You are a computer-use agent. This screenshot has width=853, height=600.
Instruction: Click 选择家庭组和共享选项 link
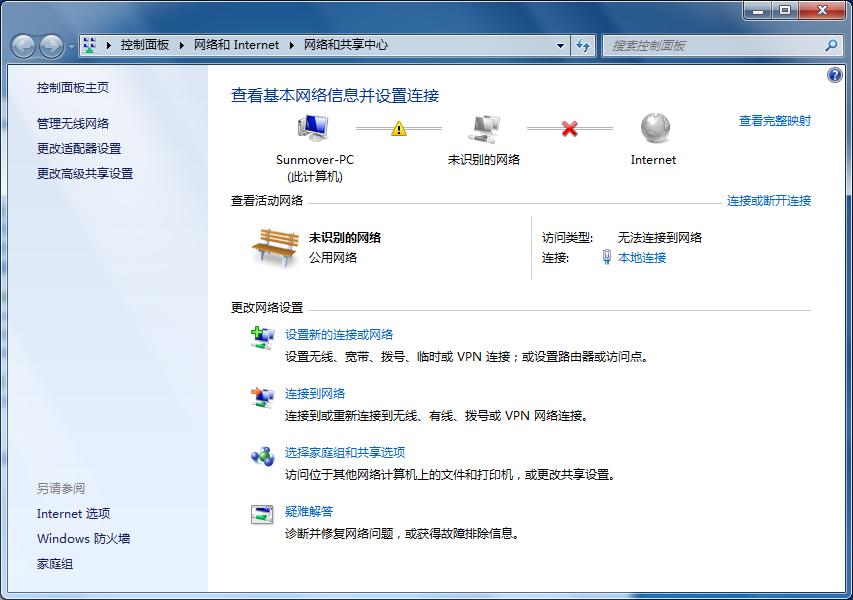click(x=345, y=453)
